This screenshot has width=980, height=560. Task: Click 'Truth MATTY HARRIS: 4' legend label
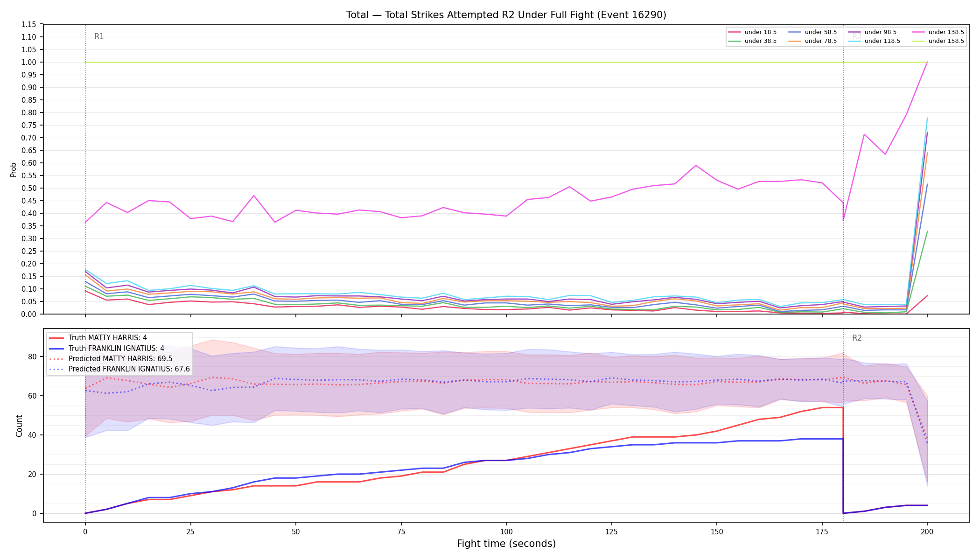tap(108, 338)
